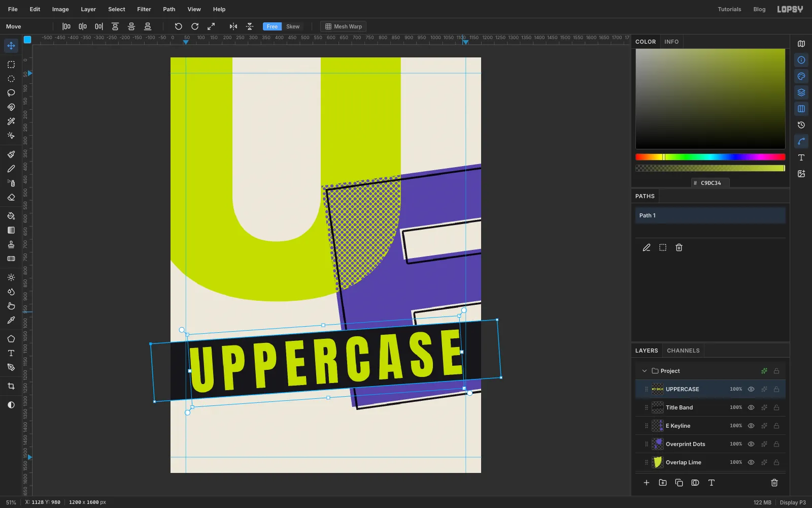
Task: Open the history panel icon
Action: (x=801, y=125)
